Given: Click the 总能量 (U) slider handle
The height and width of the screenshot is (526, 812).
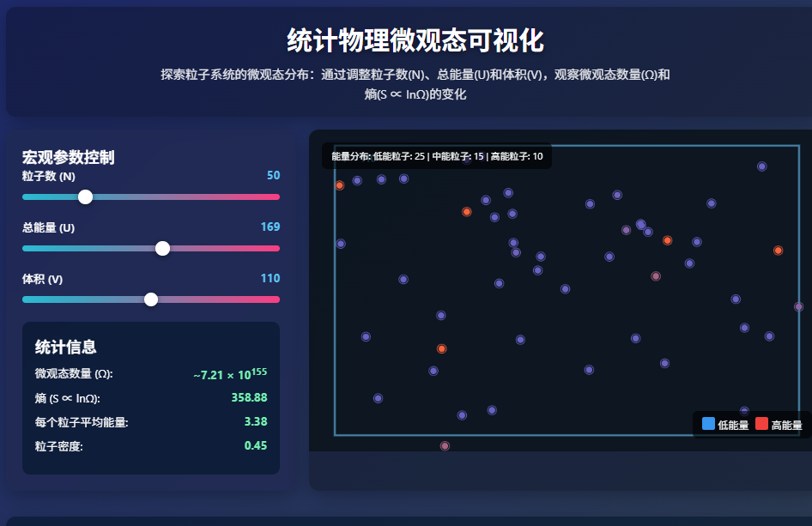Looking at the screenshot, I should click(162, 248).
